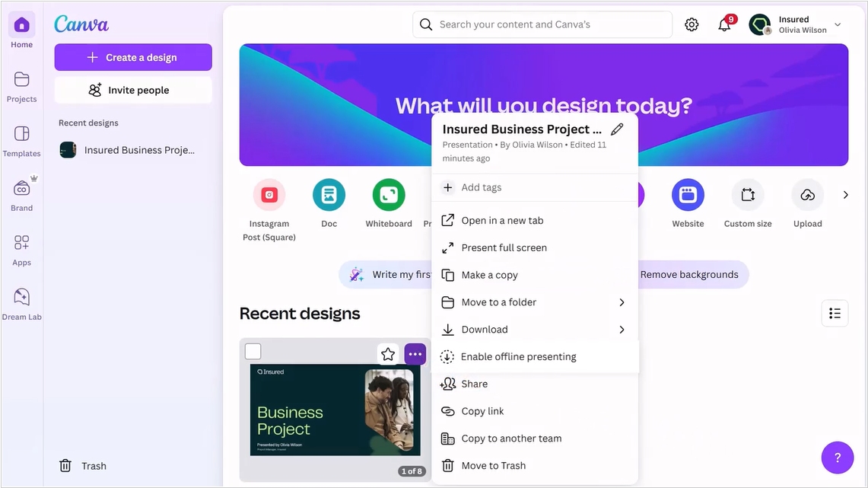Select the checkbox on Business Project thumbnail
Viewport: 868px width, 488px height.
coord(253,351)
